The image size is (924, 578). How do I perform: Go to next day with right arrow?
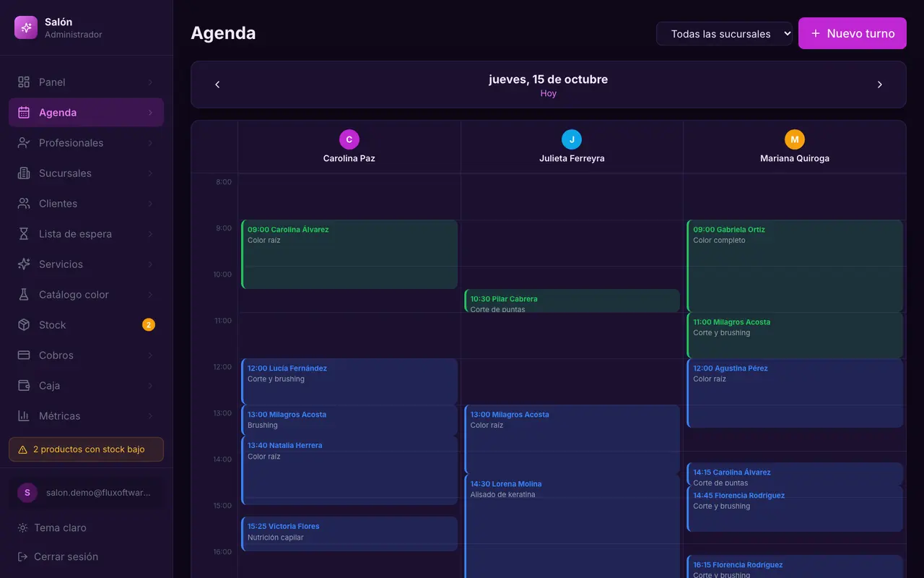[x=880, y=85]
